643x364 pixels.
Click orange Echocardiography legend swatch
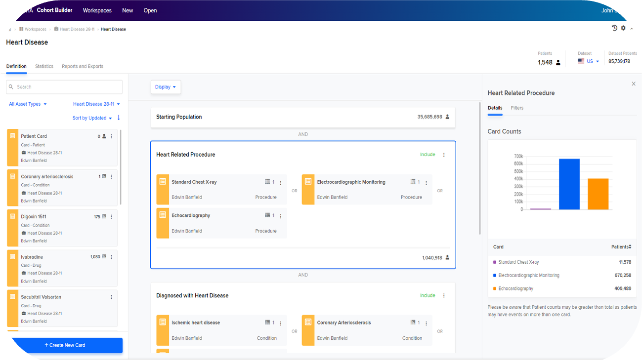tap(495, 288)
